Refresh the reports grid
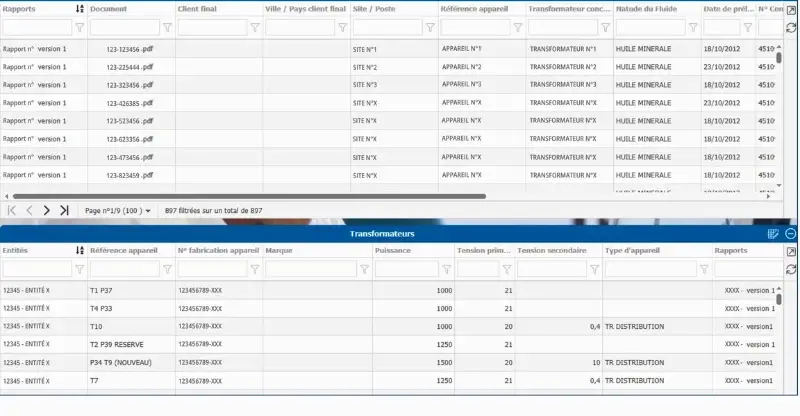This screenshot has width=800, height=416. pos(791,28)
